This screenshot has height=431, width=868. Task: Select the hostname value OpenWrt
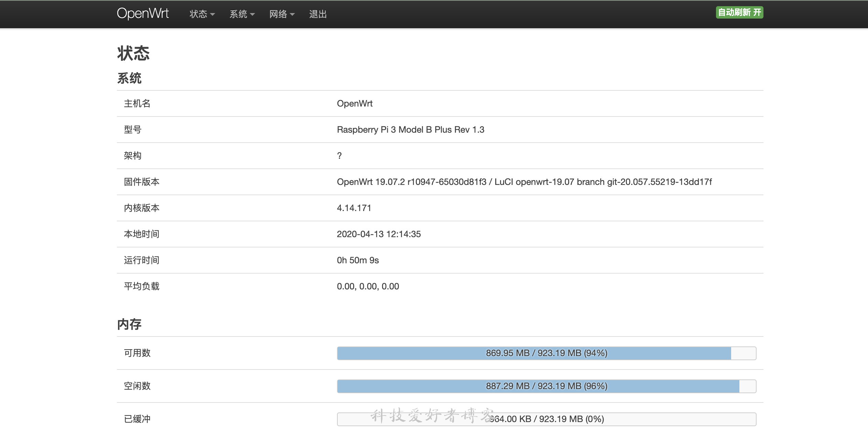pos(355,103)
